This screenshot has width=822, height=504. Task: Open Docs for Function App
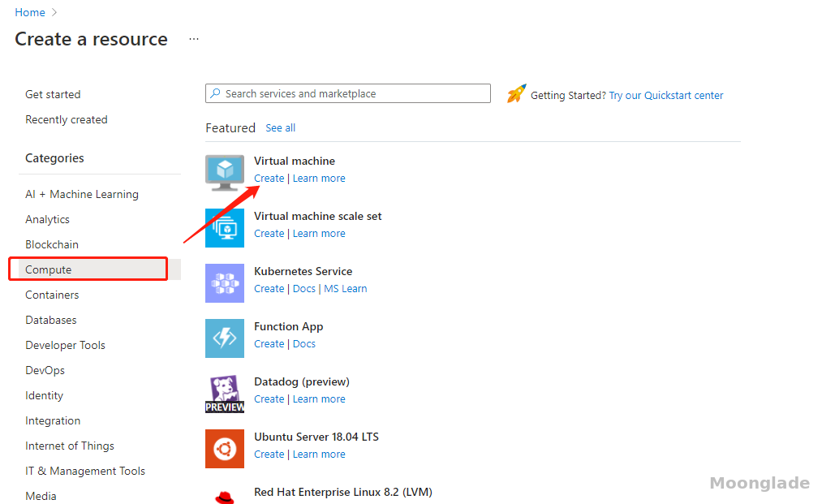pos(304,343)
